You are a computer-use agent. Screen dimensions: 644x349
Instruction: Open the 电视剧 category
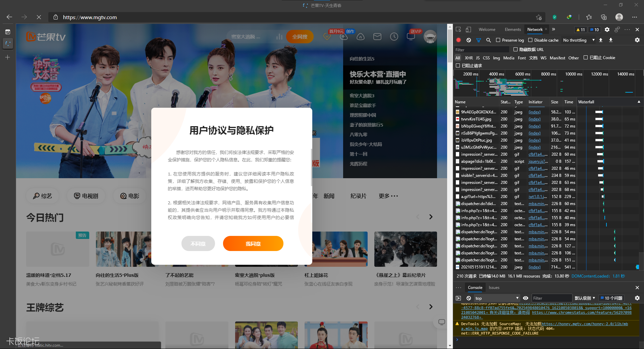[x=86, y=196]
